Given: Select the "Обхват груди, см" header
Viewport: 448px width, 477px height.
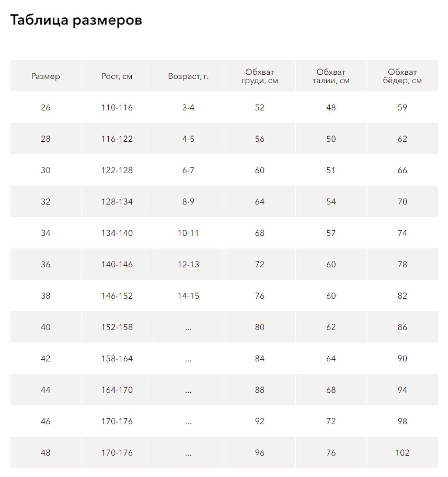Looking at the screenshot, I should click(260, 76).
